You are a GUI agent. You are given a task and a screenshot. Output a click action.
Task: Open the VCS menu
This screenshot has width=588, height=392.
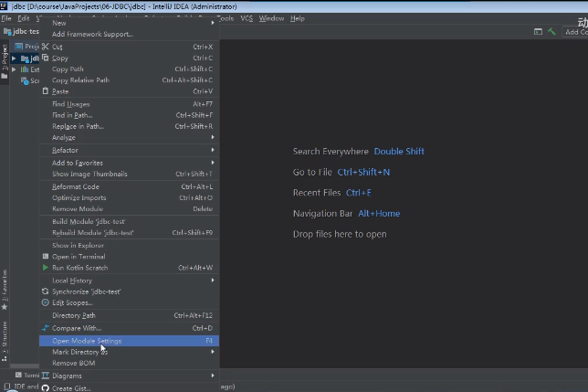tap(247, 18)
